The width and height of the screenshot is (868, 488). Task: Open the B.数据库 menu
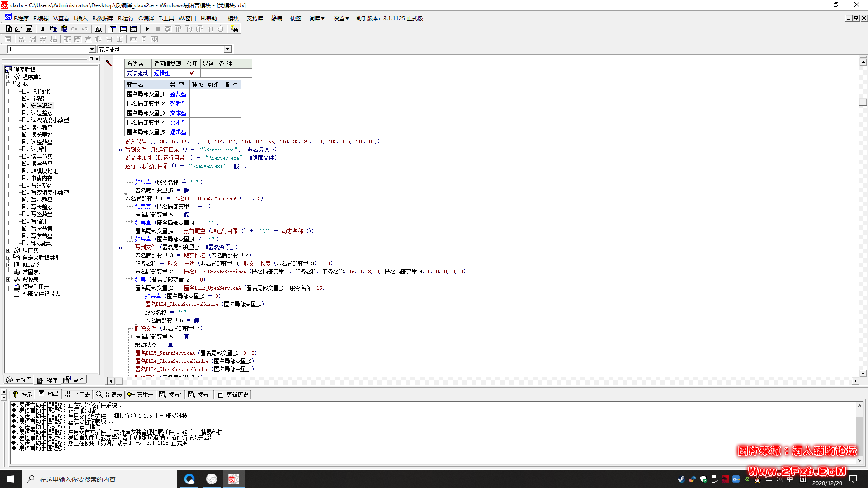(103, 19)
